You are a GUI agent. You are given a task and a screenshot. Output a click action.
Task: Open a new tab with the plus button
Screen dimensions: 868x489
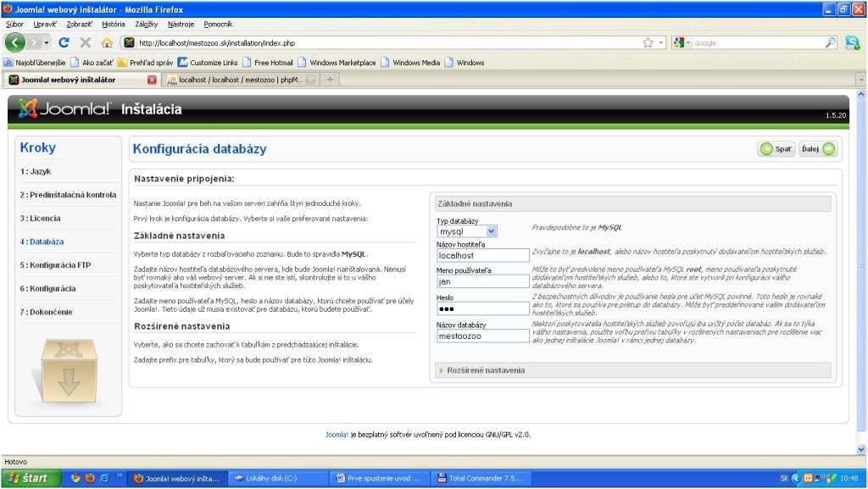tap(330, 80)
